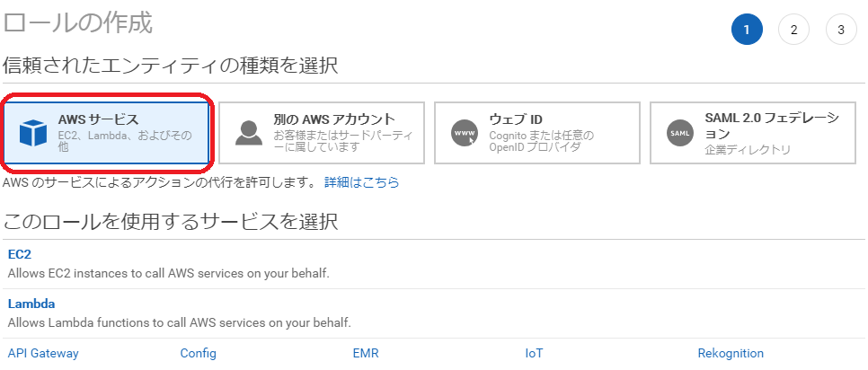This screenshot has width=868, height=370.
Task: Pick SAML 2.0 フェデレーション option
Action: (753, 133)
